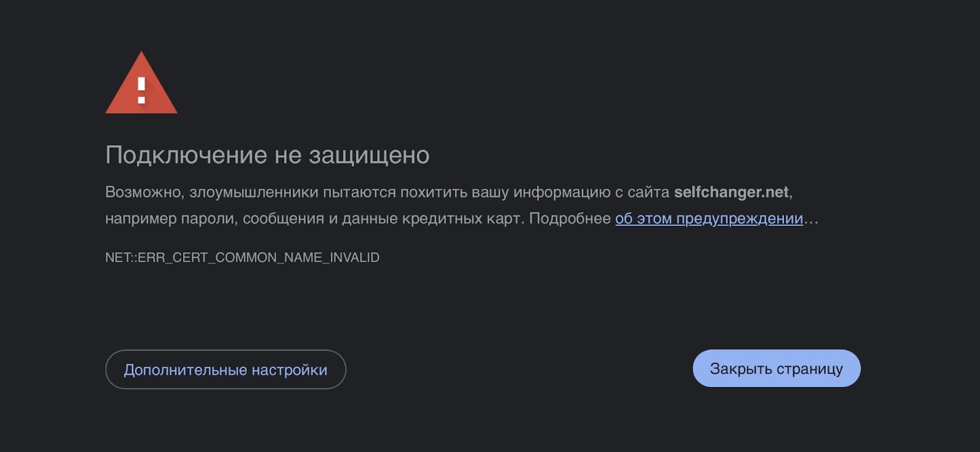980x452 pixels.
Task: Click the word "Подробнее" before the link
Action: click(x=570, y=219)
